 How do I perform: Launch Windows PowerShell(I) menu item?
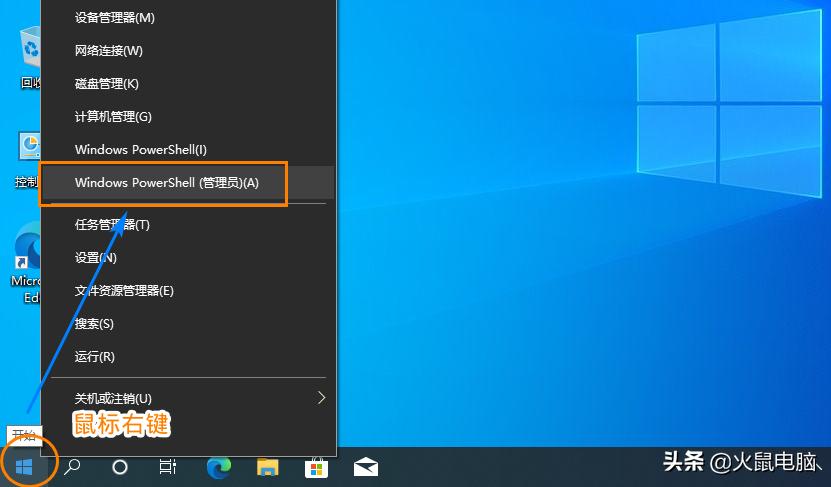tap(189, 149)
